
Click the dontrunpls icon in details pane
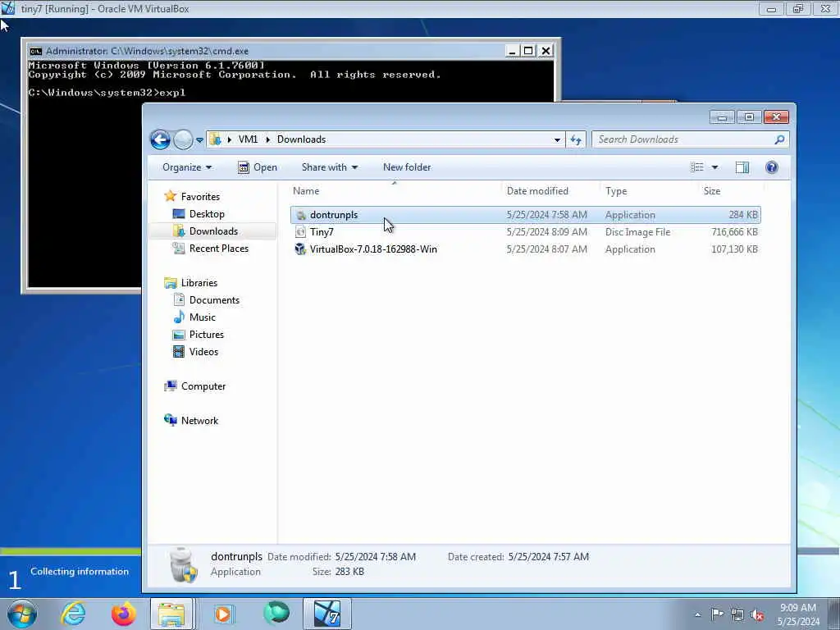click(183, 564)
